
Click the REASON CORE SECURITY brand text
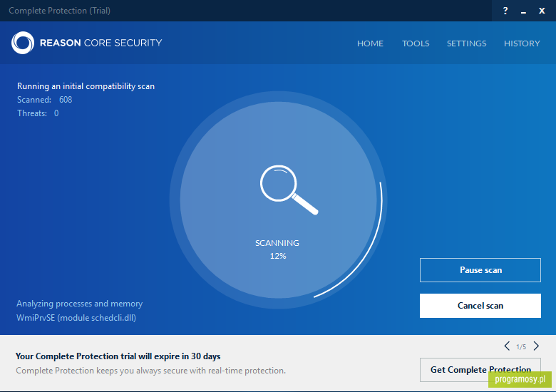(x=101, y=43)
